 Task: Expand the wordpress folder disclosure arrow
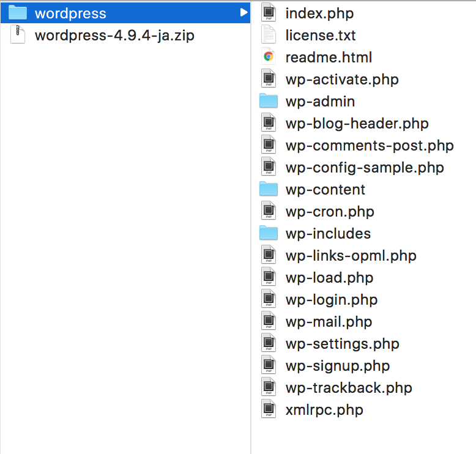point(244,12)
